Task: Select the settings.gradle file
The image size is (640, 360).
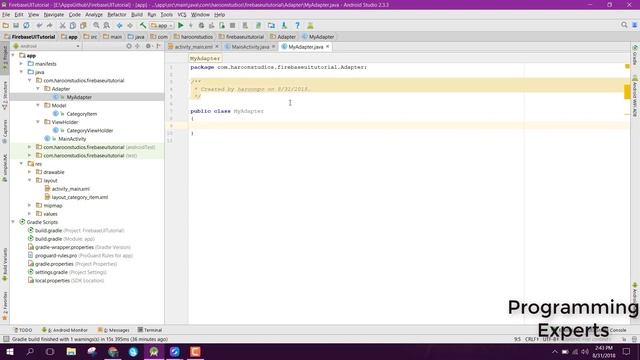Action: coord(67,272)
